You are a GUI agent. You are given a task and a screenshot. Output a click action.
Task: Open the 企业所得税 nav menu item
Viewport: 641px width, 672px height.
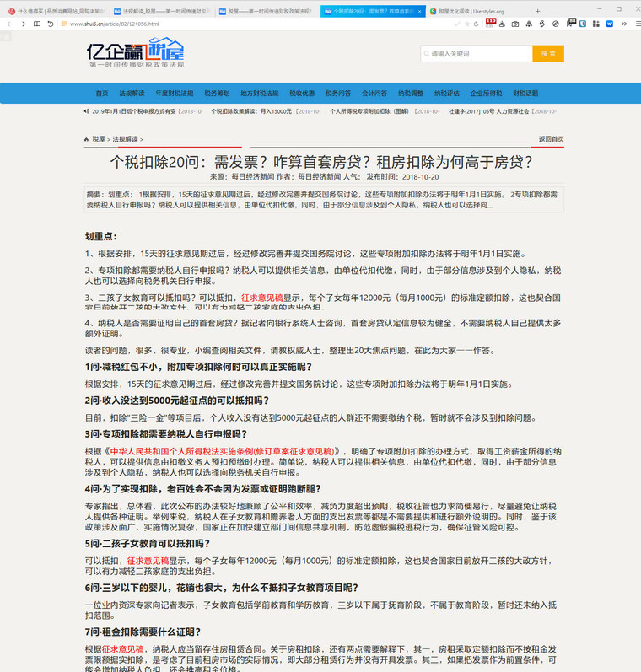click(x=486, y=93)
